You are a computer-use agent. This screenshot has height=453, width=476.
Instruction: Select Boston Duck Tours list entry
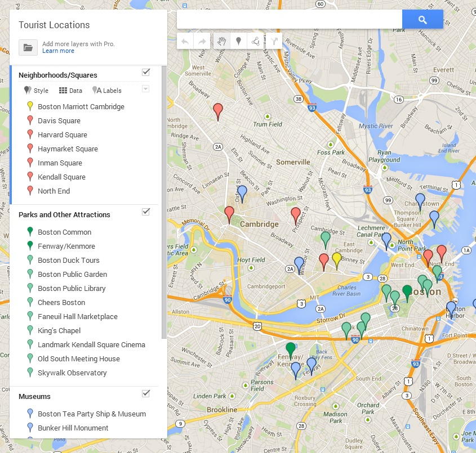(69, 260)
